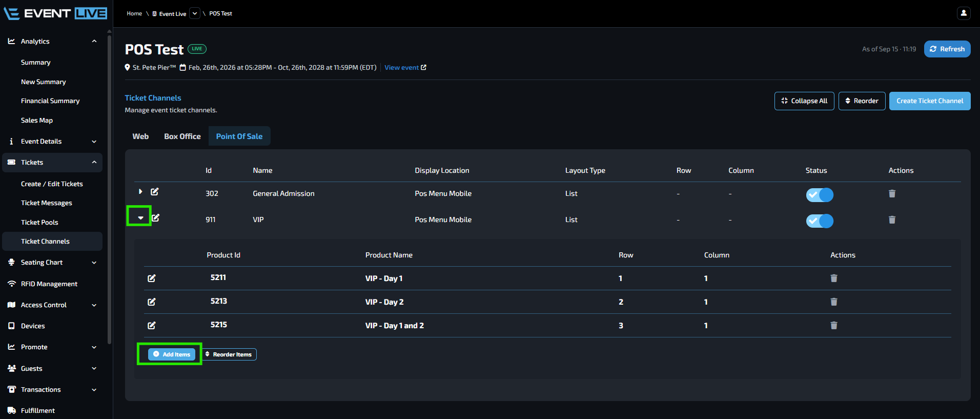The image size is (980, 419).
Task: Disable the VIP channel status toggle
Action: (820, 221)
